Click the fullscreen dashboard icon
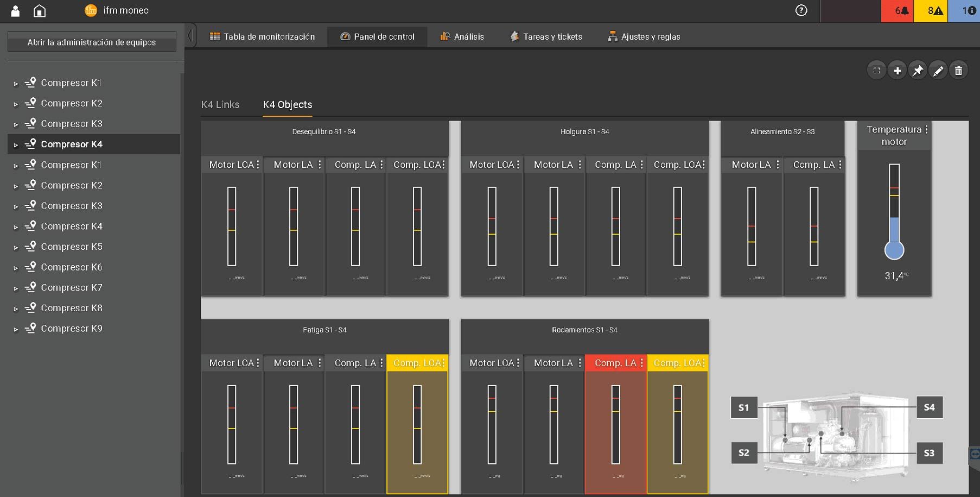Viewport: 980px width, 497px height. (x=876, y=71)
